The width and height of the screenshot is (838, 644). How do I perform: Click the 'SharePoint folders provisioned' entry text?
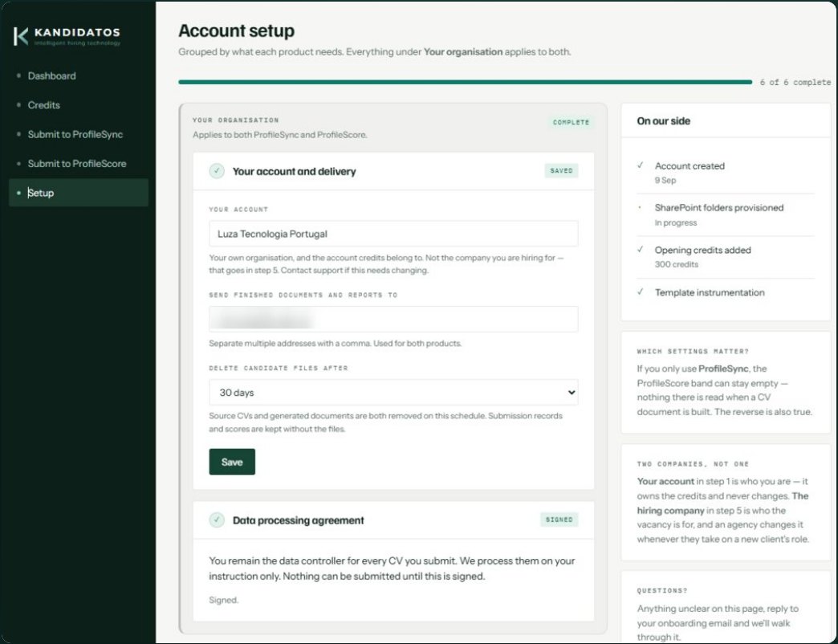tap(719, 208)
